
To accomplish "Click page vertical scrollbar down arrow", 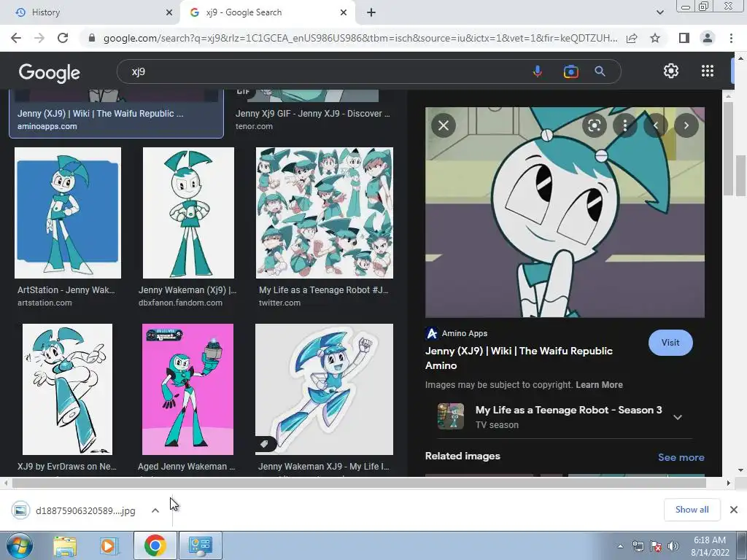I will click(741, 470).
